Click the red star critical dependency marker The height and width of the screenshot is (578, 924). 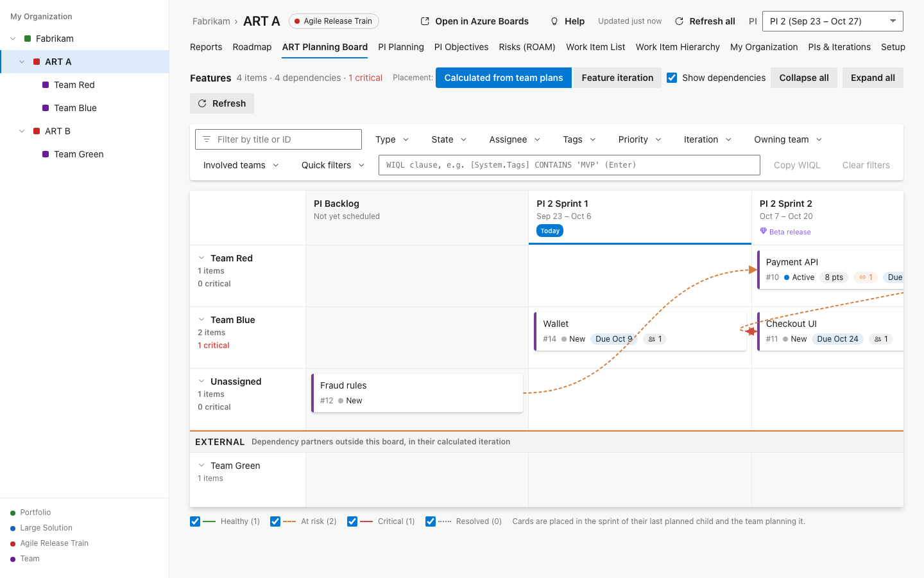pyautogui.click(x=751, y=331)
